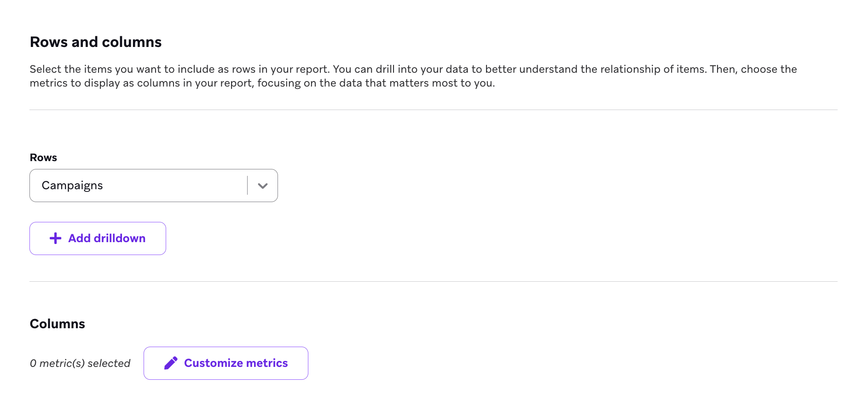This screenshot has height=418, width=868.
Task: Click the vertical separator inside Rows dropdown
Action: [248, 186]
